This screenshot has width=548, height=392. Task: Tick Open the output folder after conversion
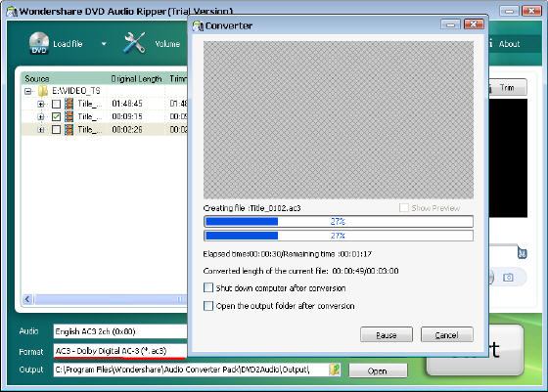(207, 306)
